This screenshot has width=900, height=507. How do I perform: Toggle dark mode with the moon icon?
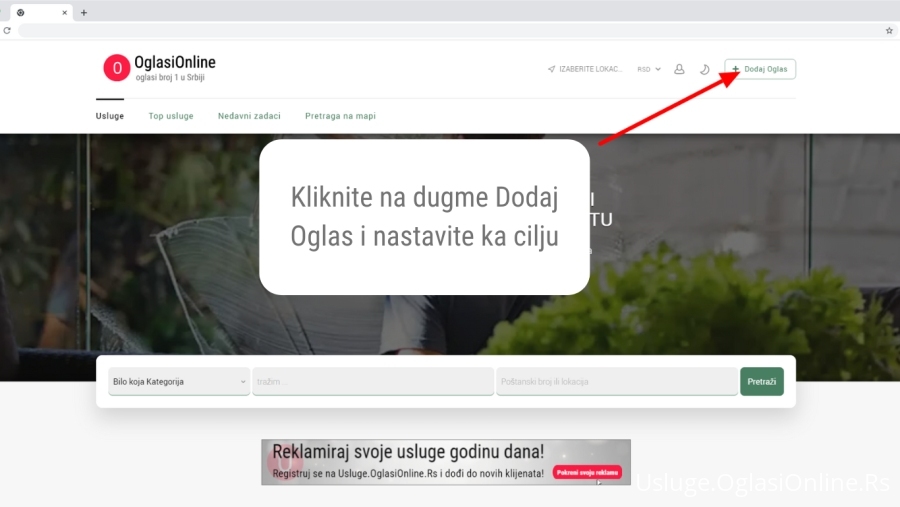[704, 69]
